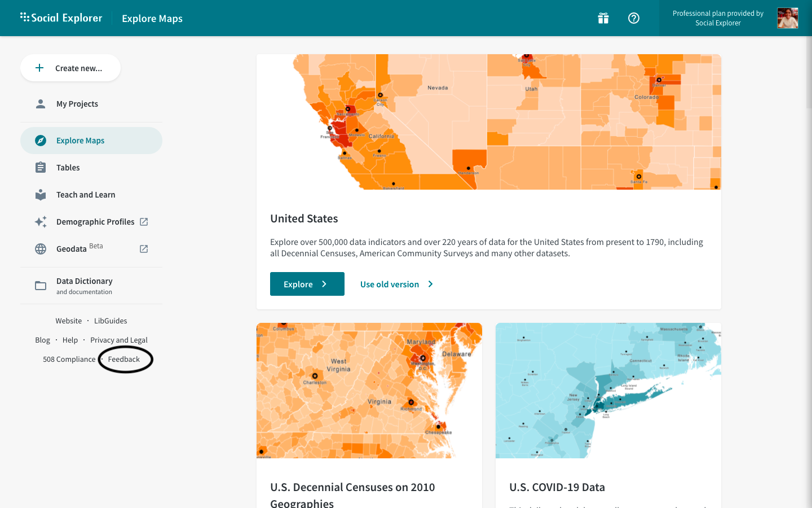Click the Feedback link

click(123, 359)
